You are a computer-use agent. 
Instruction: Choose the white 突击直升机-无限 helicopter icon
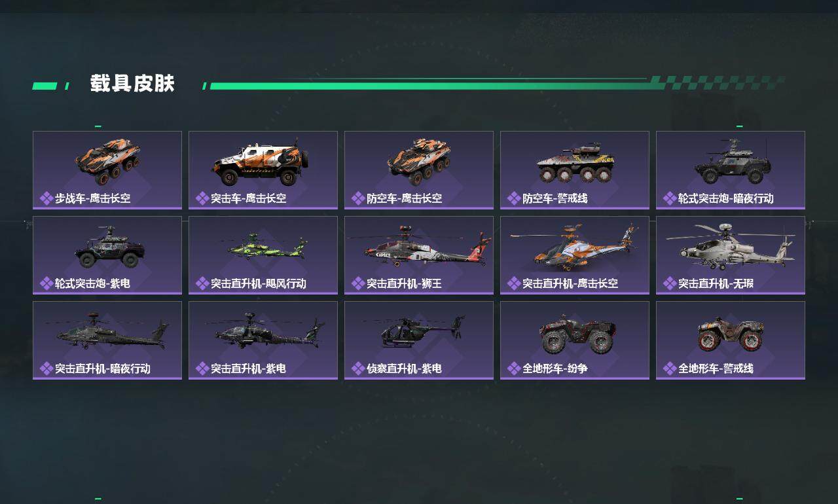731,246
